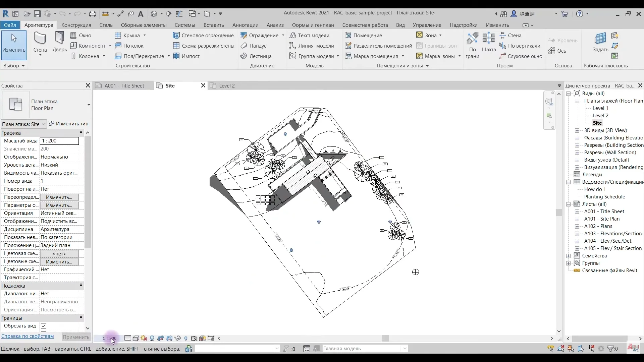Toggle crop view icon in view bar
Screen dimensions: 644x362
(161, 338)
